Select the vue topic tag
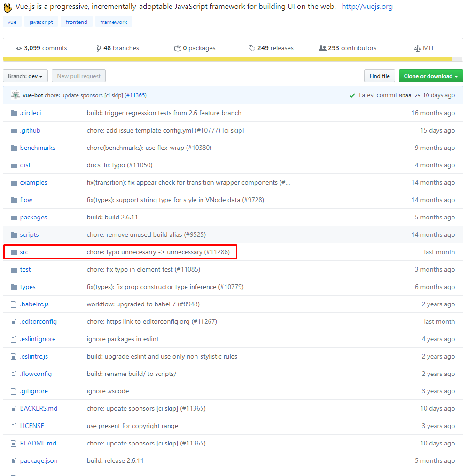Viewport: 475px width, 476px height. coord(12,22)
